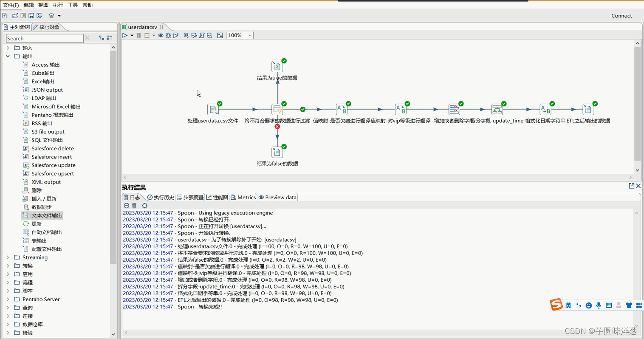Switch to the 步骤度量 tab
Screen dimensions: 644x339
tap(190, 198)
